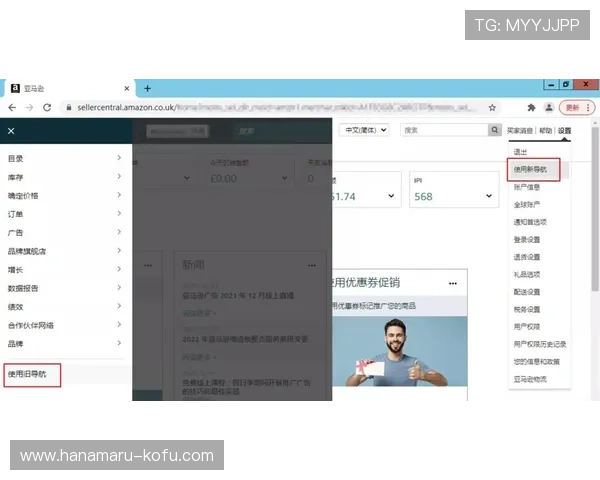Click the red 更新 button in Chrome

point(573,107)
